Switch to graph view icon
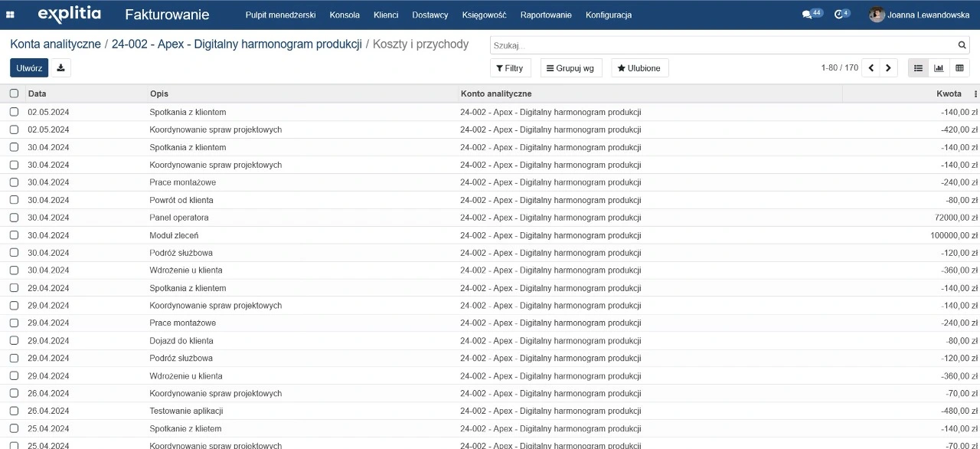The height and width of the screenshot is (449, 980). tap(939, 68)
